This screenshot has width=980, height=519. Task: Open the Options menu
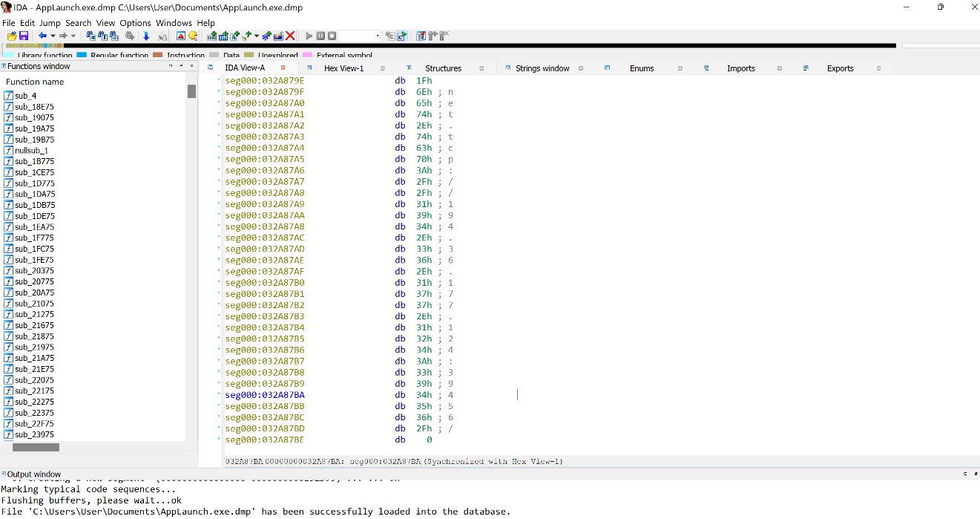[136, 23]
